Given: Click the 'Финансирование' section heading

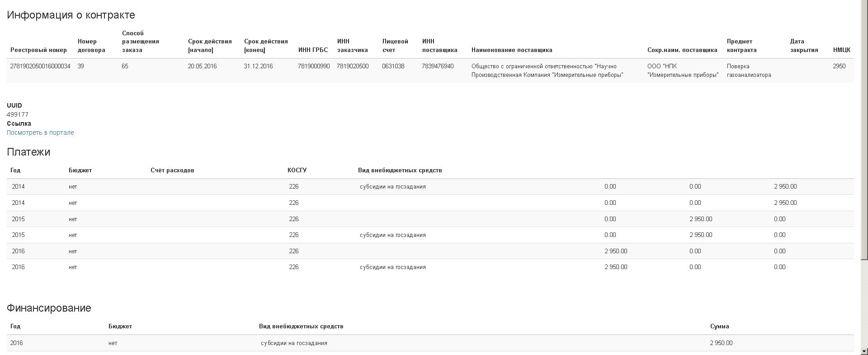Looking at the screenshot, I should 49,308.
